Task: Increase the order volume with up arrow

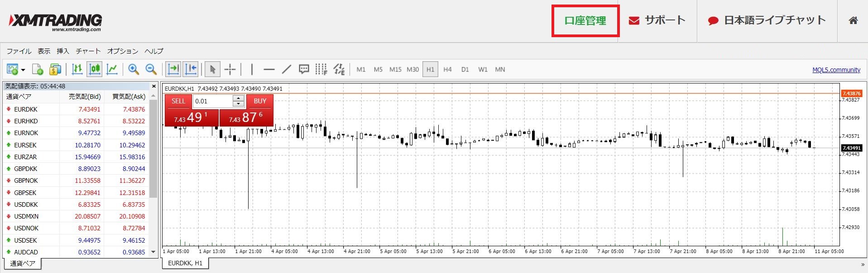Action: coord(238,98)
